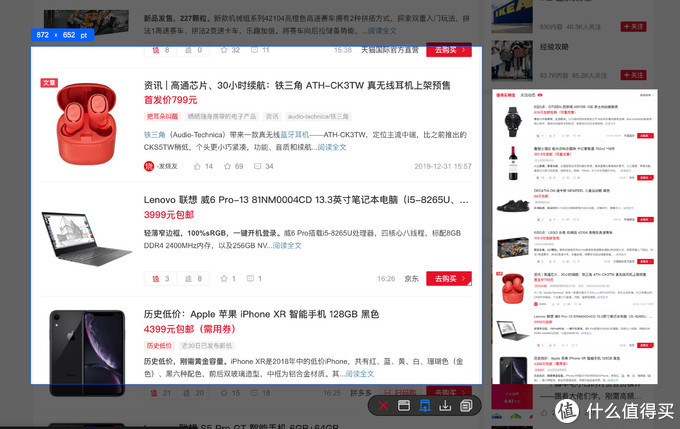The image size is (680, 429).
Task: Open the 发烧友 author avatar
Action: [149, 166]
